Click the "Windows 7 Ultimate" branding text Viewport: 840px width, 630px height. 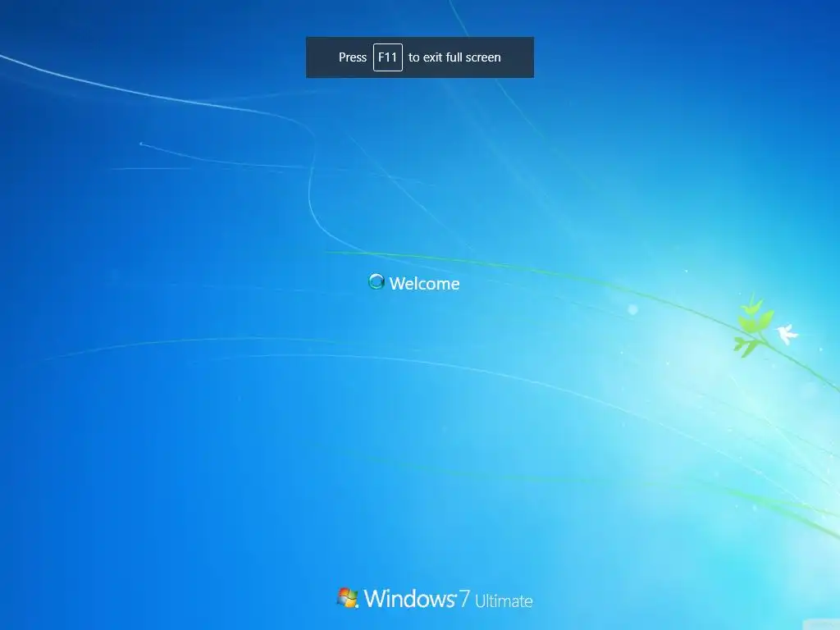pos(449,599)
